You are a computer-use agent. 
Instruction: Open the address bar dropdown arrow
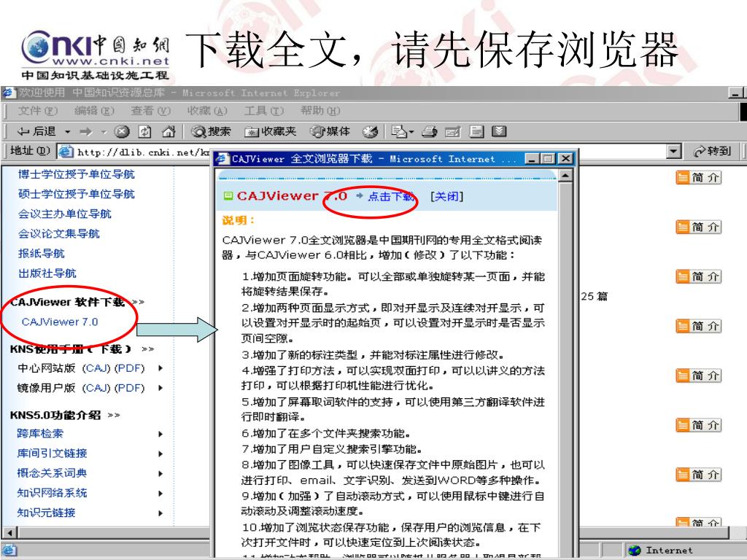[673, 152]
